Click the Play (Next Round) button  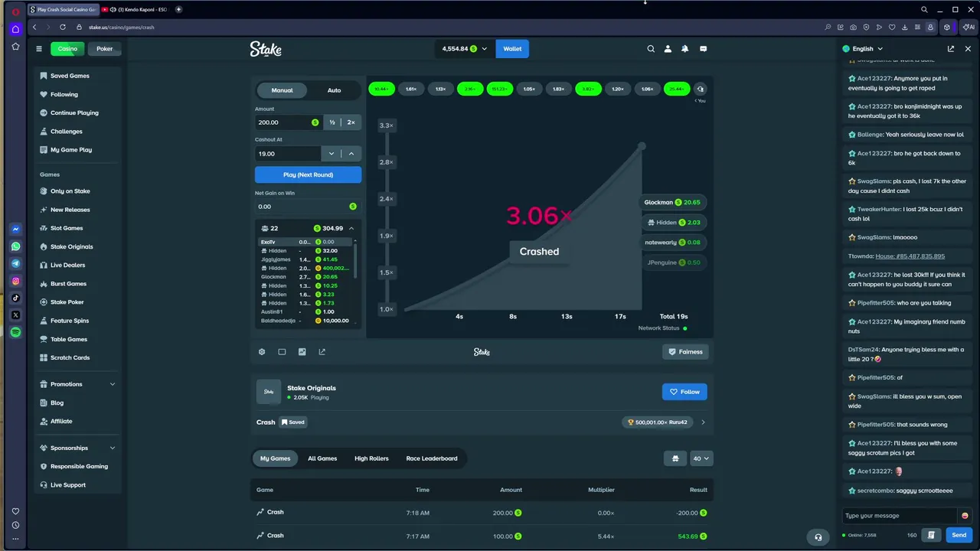pos(308,174)
